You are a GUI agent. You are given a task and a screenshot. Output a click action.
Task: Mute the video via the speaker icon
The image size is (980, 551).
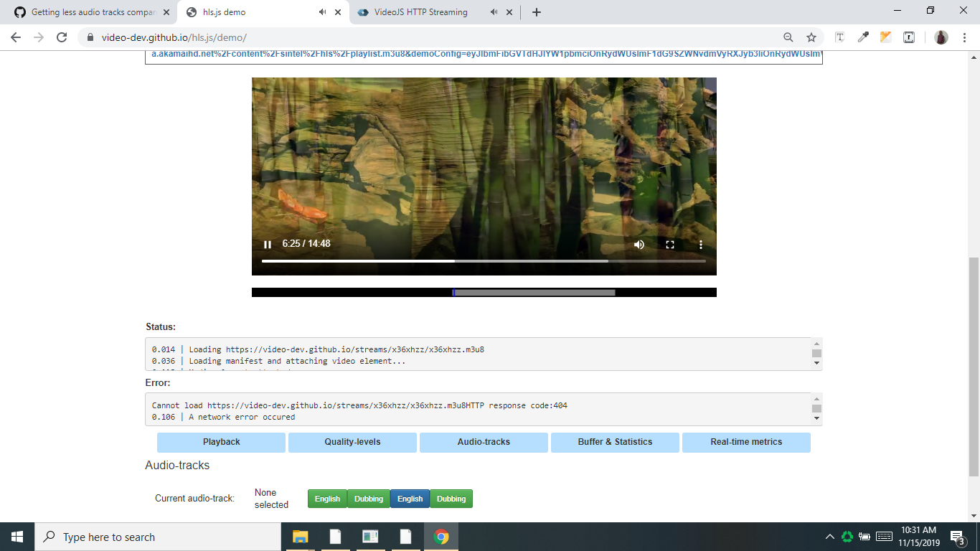pyautogui.click(x=639, y=244)
